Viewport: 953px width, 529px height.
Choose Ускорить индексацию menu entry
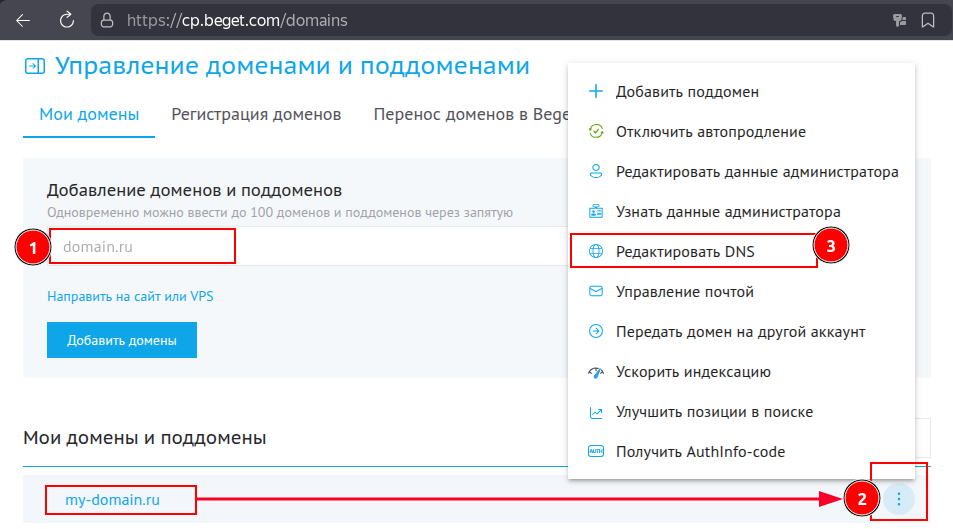point(741,372)
